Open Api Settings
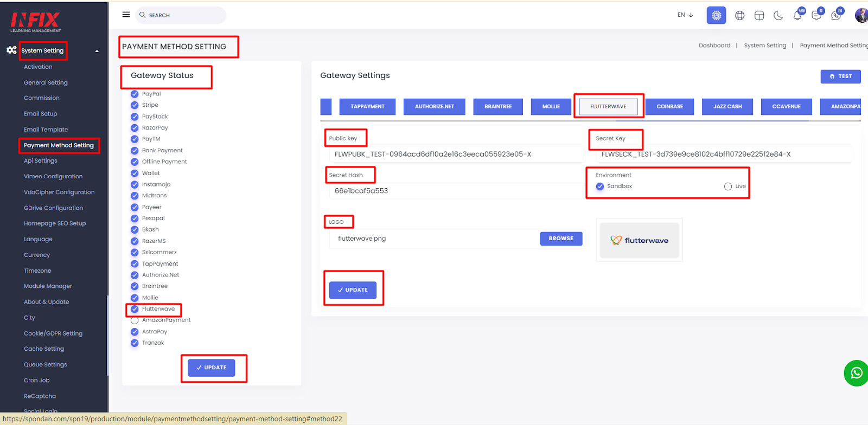 tap(41, 160)
